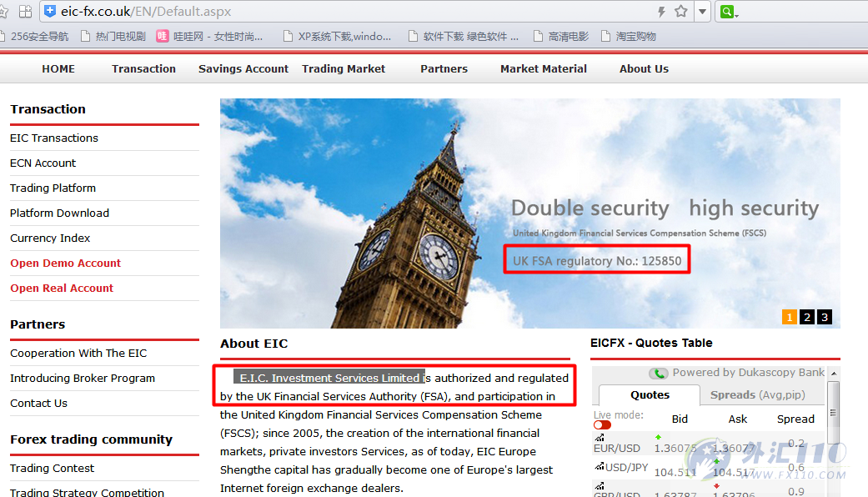Bookmark this page with the star icon
This screenshot has height=497, width=868.
click(x=681, y=11)
